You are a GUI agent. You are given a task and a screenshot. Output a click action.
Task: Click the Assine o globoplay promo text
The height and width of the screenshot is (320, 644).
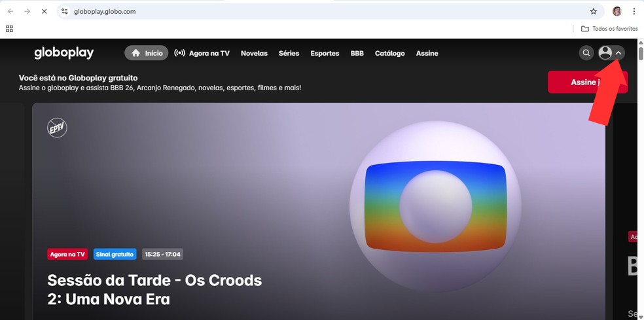click(160, 88)
